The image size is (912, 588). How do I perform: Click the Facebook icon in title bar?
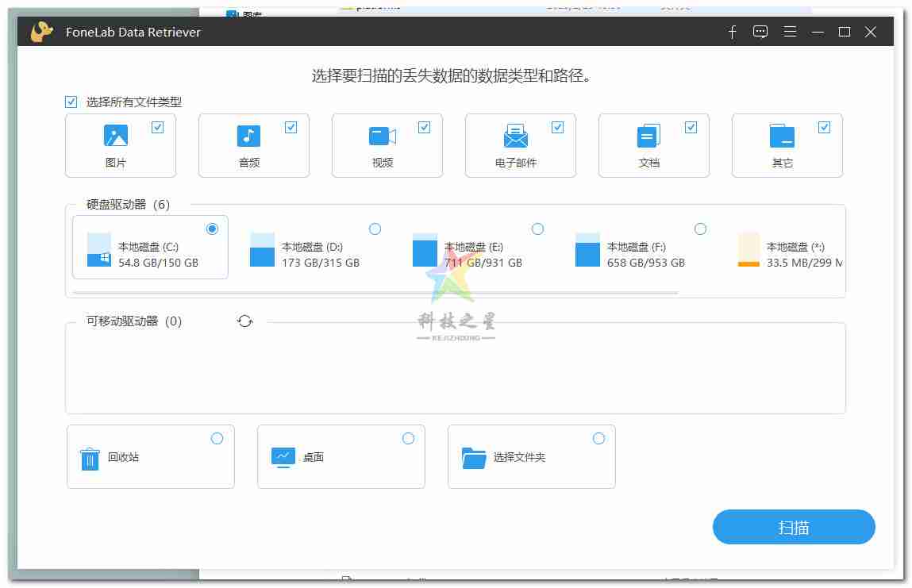tap(732, 33)
